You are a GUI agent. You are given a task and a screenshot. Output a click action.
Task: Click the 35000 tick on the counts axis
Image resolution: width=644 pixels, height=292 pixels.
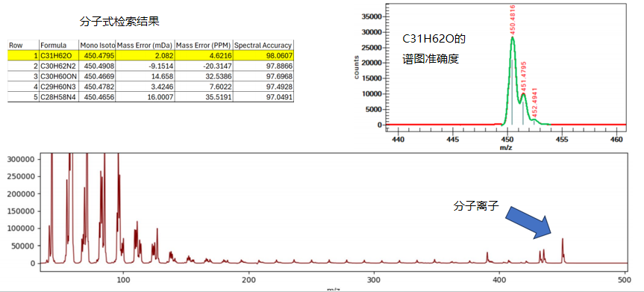pyautogui.click(x=372, y=16)
